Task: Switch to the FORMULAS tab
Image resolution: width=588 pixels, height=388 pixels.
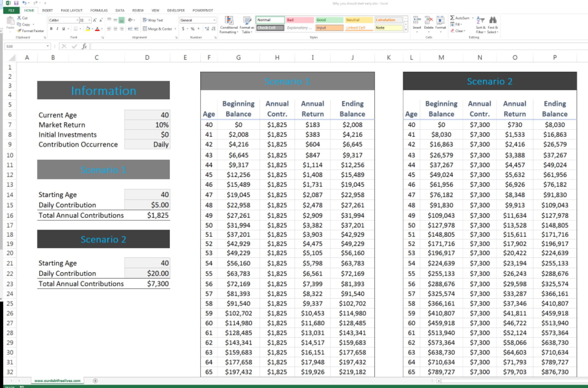Action: [x=99, y=11]
